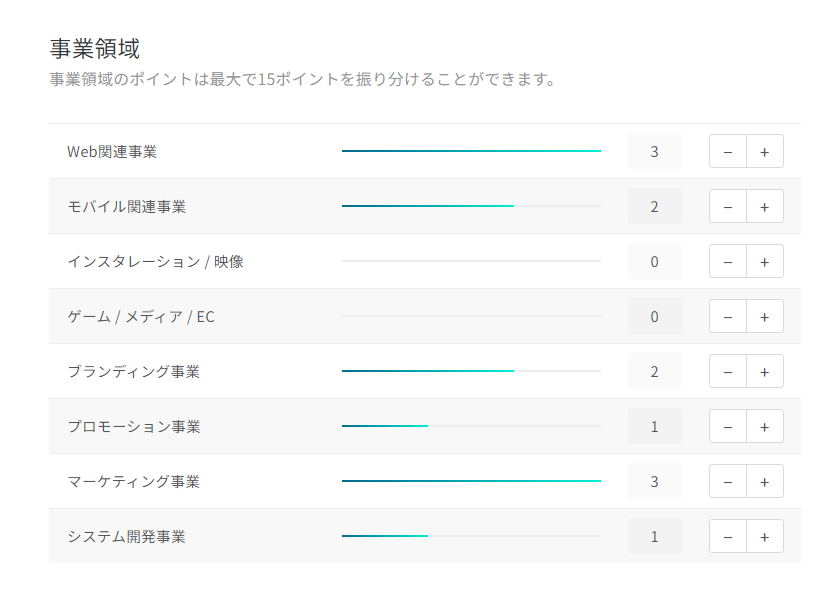Hit the plus button for プロモーション事業
This screenshot has width=839, height=592.
[x=764, y=426]
